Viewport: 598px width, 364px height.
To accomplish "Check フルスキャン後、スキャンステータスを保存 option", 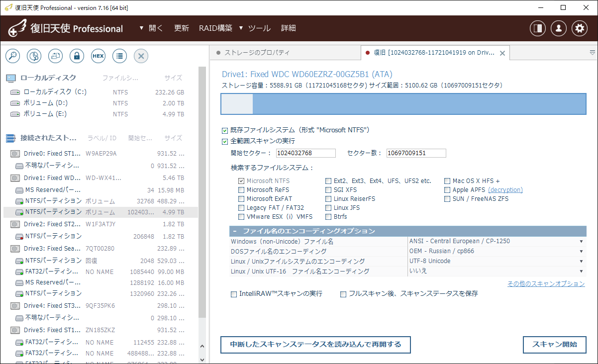I will [x=343, y=294].
